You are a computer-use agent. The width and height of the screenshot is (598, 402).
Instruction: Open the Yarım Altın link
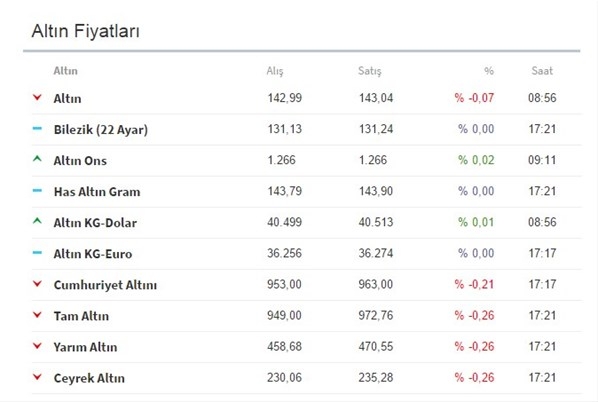tap(85, 347)
